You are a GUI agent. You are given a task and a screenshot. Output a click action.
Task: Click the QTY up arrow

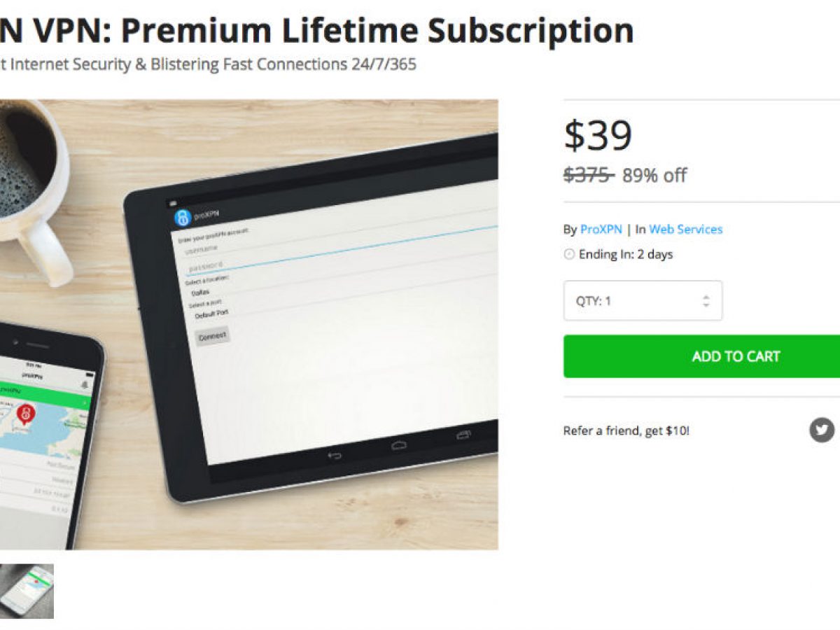pyautogui.click(x=706, y=296)
